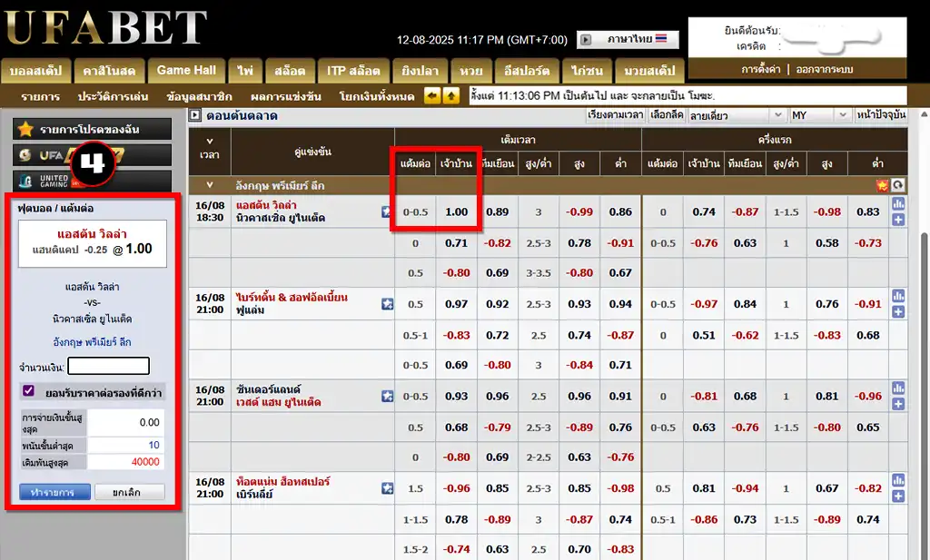Click the ออกจากระบบ logout link
930x560 pixels.
825,69
